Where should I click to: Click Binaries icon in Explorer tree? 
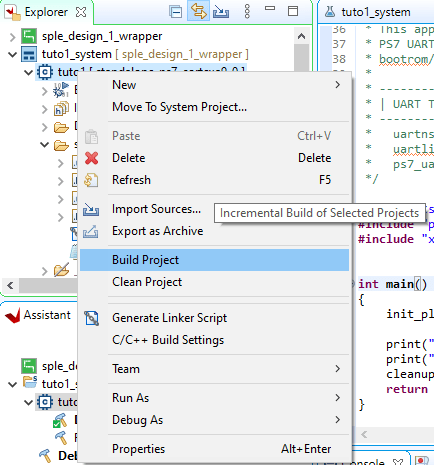[61, 91]
